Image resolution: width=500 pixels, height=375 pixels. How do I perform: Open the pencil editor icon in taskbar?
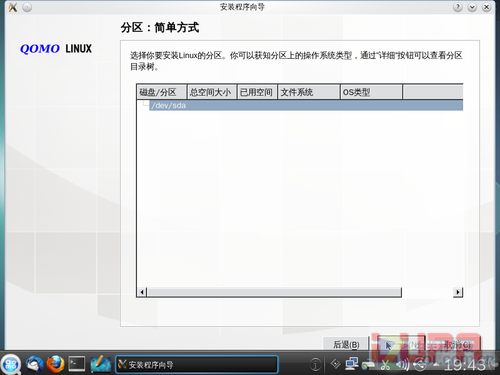click(x=100, y=364)
